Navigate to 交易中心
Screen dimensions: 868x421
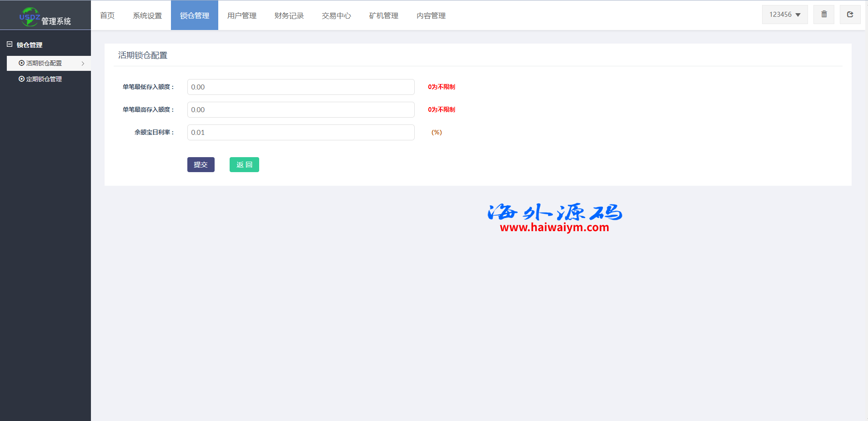coord(336,15)
